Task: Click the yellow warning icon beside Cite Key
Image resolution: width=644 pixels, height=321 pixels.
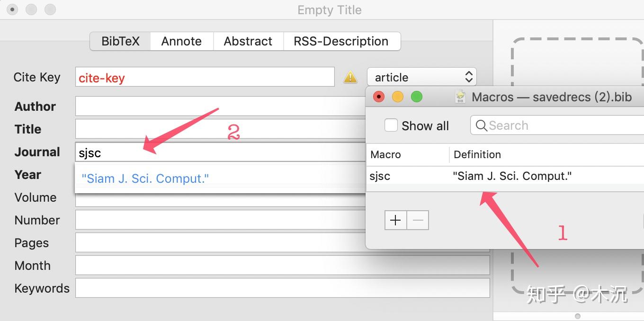Action: [x=350, y=77]
